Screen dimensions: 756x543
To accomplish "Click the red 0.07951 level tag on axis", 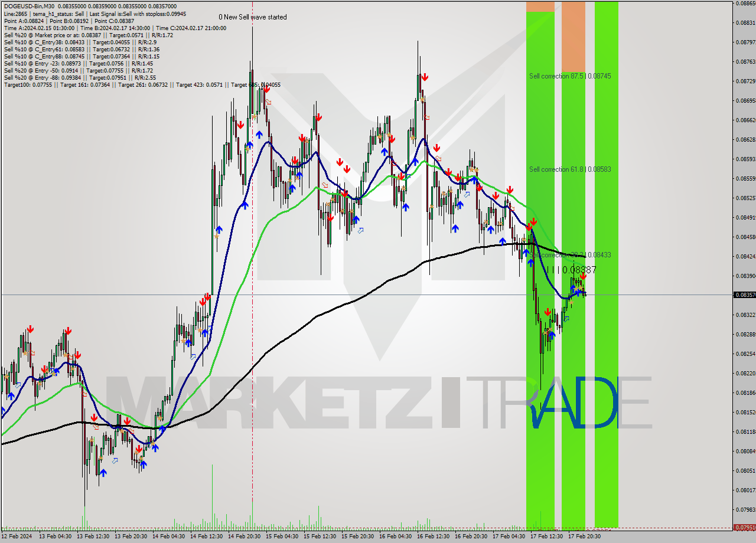I will coord(744,527).
